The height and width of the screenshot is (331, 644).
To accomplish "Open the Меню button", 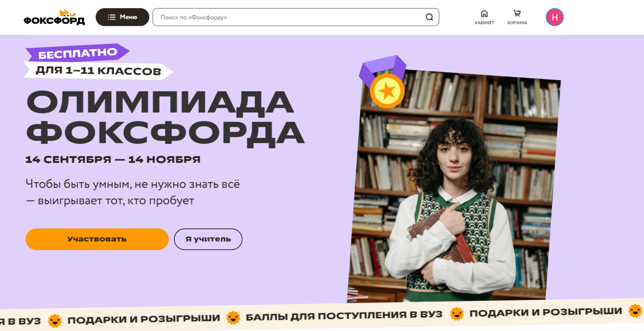I will point(122,17).
